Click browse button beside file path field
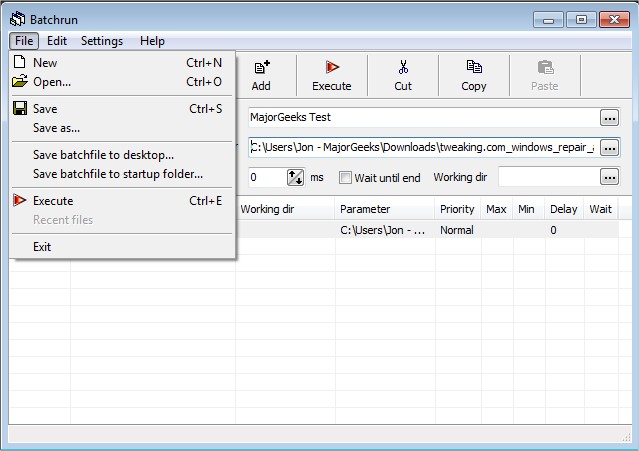This screenshot has width=639, height=451. coord(610,147)
